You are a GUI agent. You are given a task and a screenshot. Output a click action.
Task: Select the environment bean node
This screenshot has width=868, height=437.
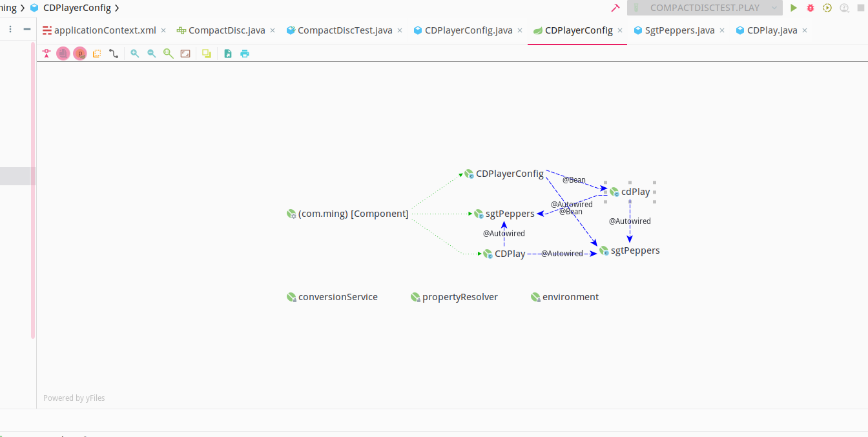tap(565, 297)
